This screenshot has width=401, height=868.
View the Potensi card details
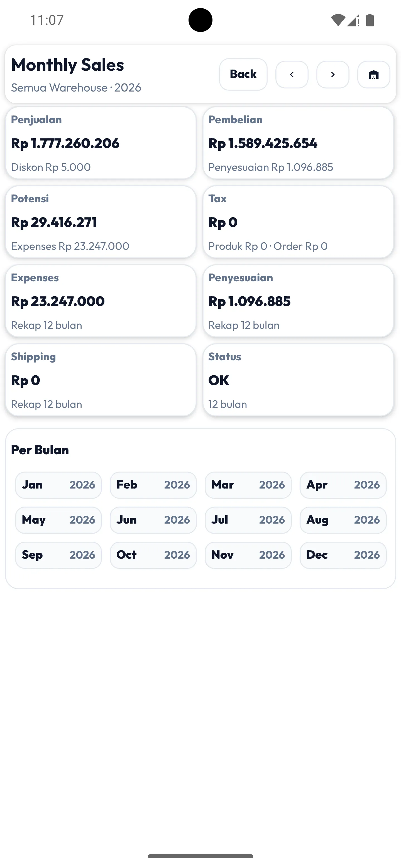101,222
